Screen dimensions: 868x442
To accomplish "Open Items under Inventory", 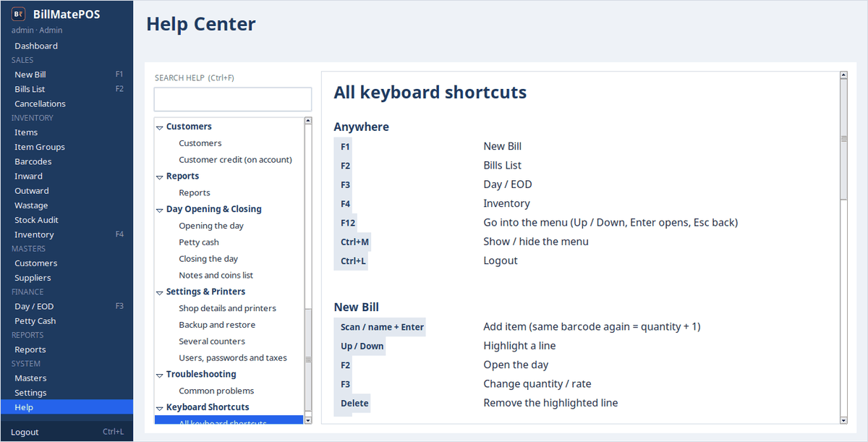I will (x=67, y=132).
